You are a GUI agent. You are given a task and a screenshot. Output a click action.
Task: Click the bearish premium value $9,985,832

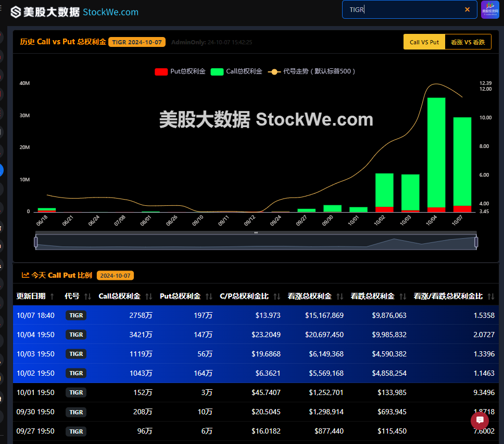point(389,335)
